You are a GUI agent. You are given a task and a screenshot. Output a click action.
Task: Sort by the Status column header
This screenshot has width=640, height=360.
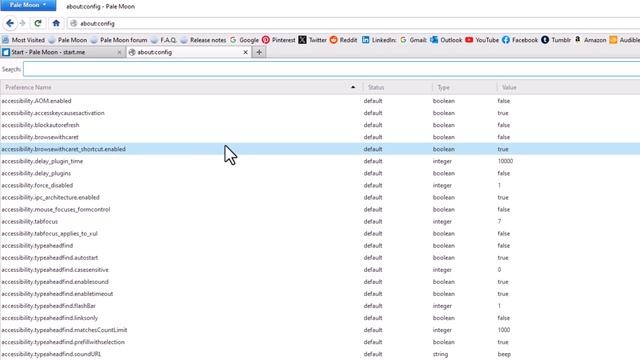398,87
